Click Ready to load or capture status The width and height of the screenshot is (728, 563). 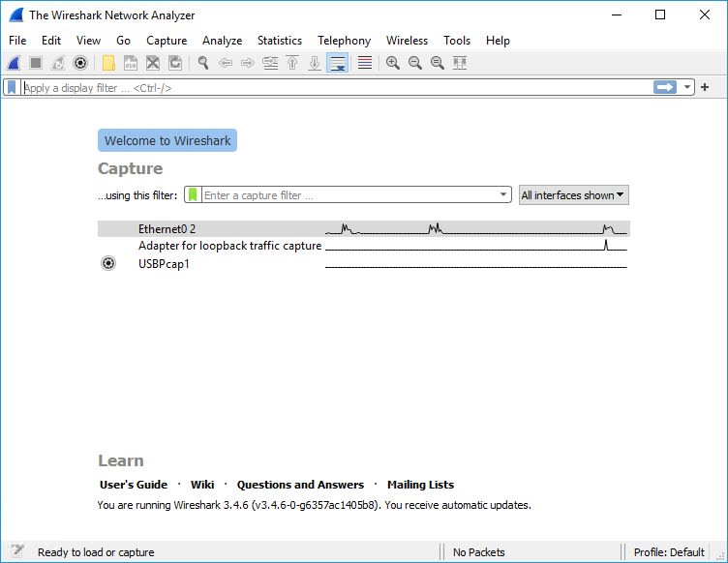tap(96, 551)
